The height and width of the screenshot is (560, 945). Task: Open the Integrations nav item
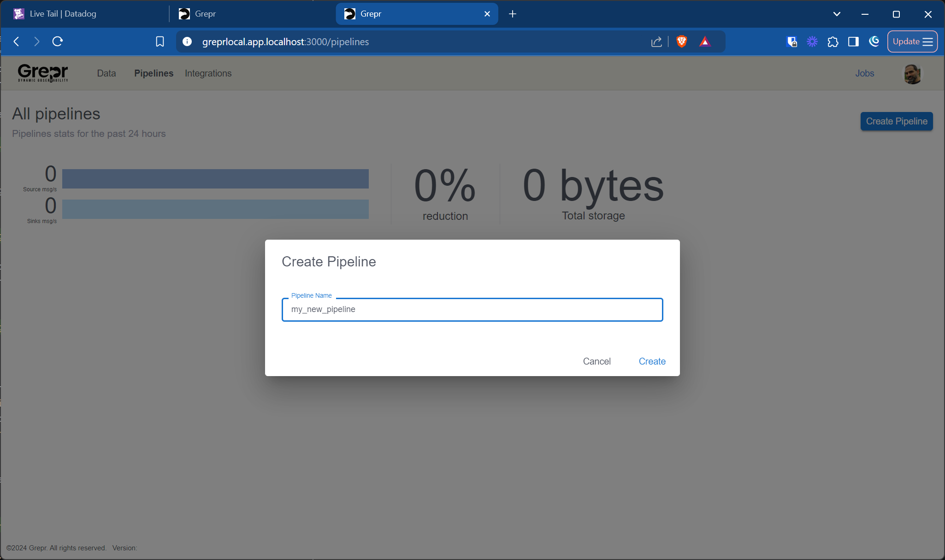208,73
